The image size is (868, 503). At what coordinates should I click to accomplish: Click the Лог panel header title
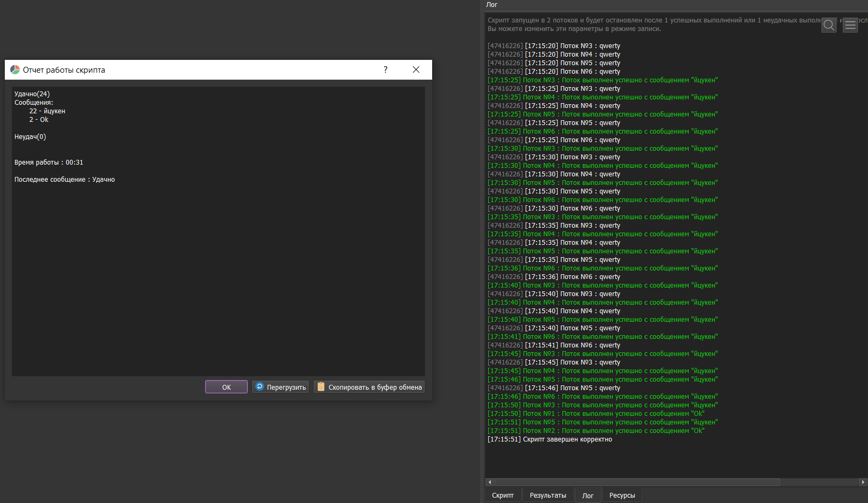491,5
